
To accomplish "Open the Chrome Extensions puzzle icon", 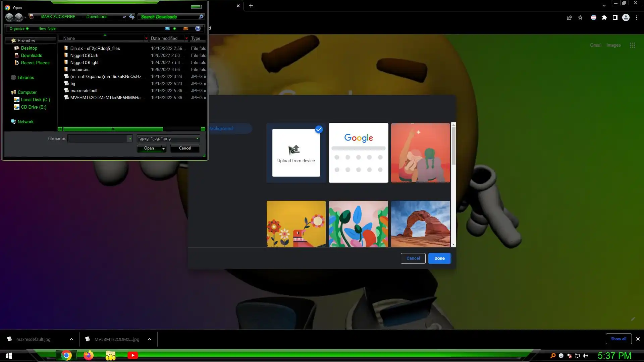I will (x=604, y=18).
